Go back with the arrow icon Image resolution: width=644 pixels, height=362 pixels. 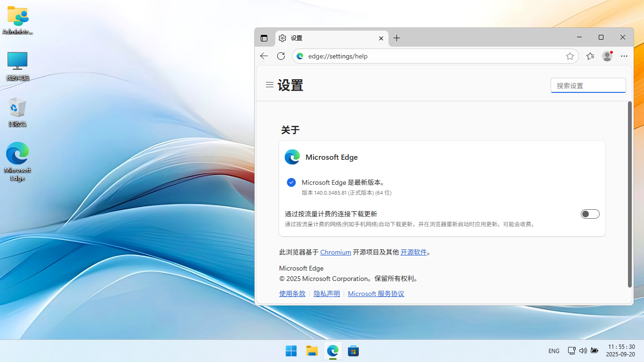pyautogui.click(x=264, y=56)
